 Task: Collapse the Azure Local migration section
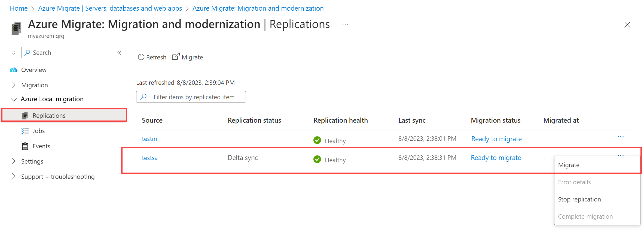14,100
